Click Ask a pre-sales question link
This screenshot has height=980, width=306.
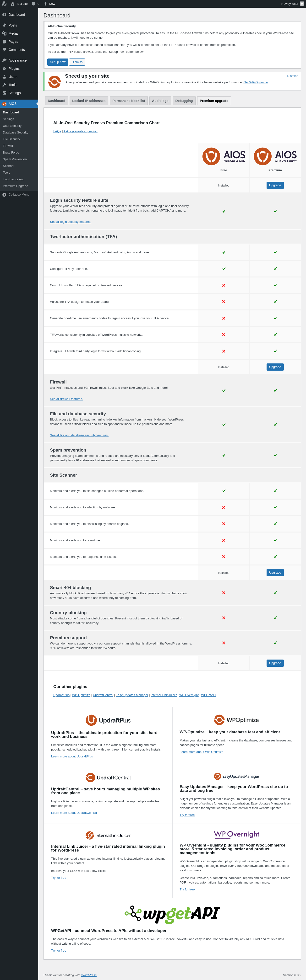click(80, 131)
